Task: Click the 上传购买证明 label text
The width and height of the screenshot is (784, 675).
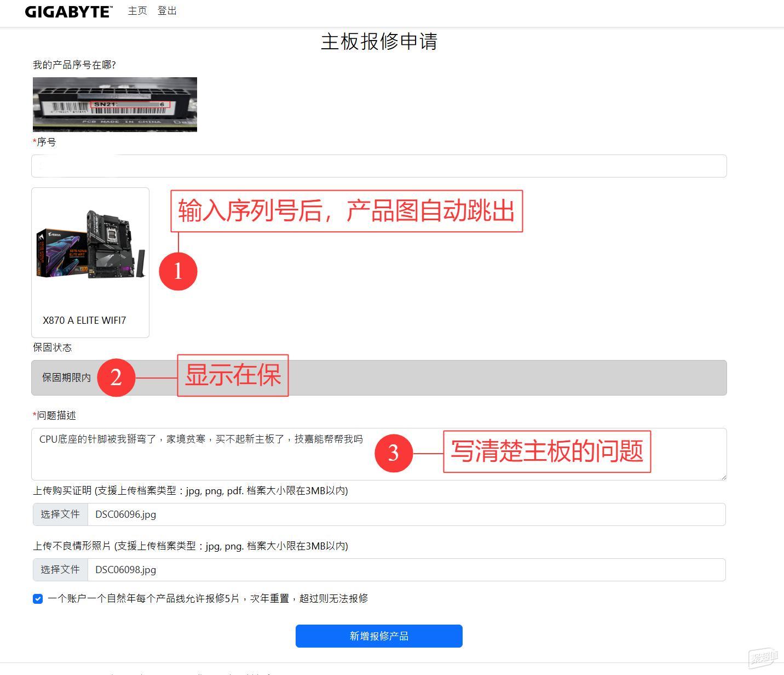Action: click(x=191, y=490)
